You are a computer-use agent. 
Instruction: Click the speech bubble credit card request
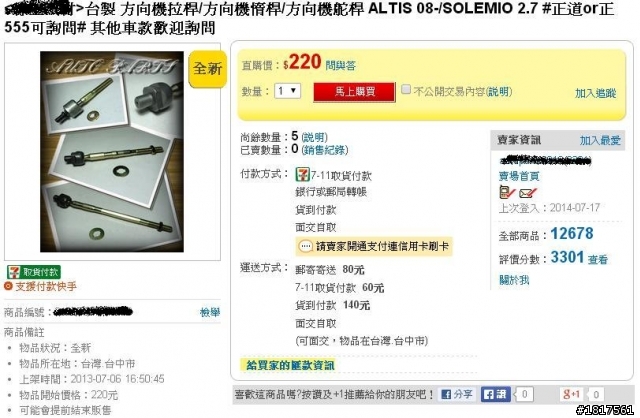click(x=373, y=246)
